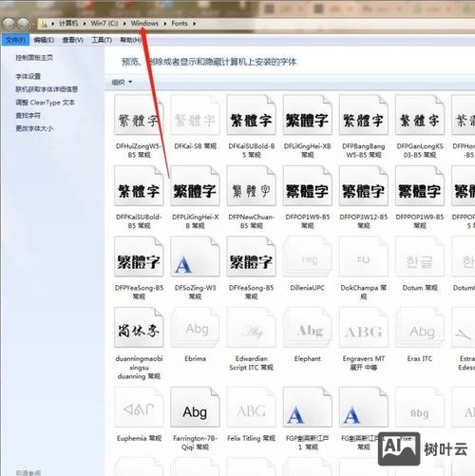Open the 工具(T) menu
This screenshot has height=476, width=475.
tap(102, 40)
